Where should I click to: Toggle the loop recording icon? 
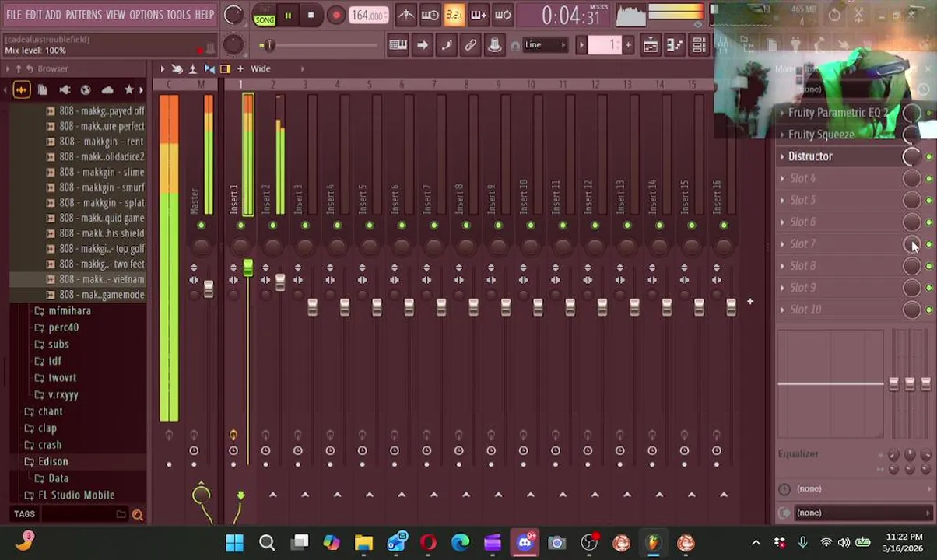point(503,15)
